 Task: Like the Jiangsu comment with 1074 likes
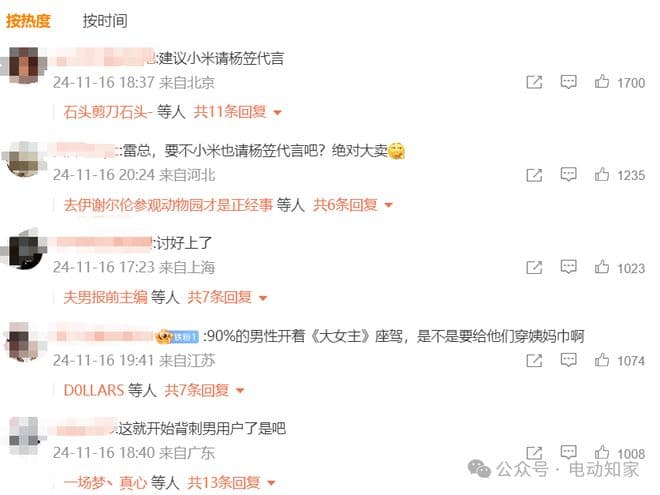point(601,360)
